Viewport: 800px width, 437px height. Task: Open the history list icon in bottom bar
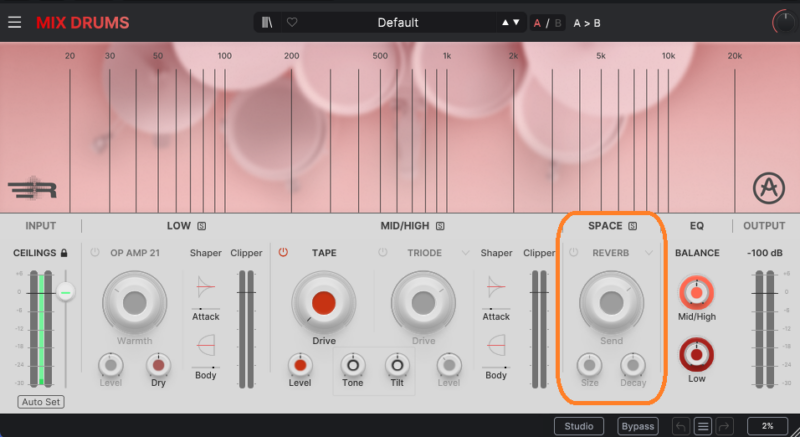tap(703, 426)
